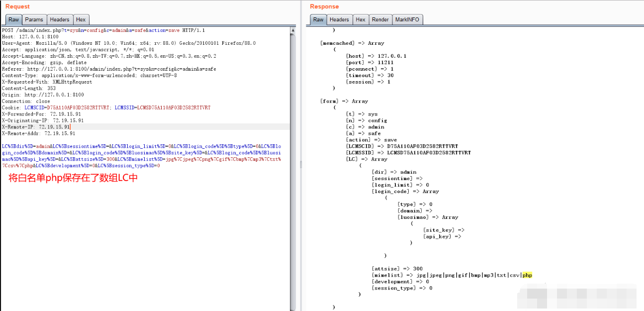Click the [LCMSCID] => D75A110AF03D2582RTTVRT line
The image size is (644, 311).
[402, 147]
